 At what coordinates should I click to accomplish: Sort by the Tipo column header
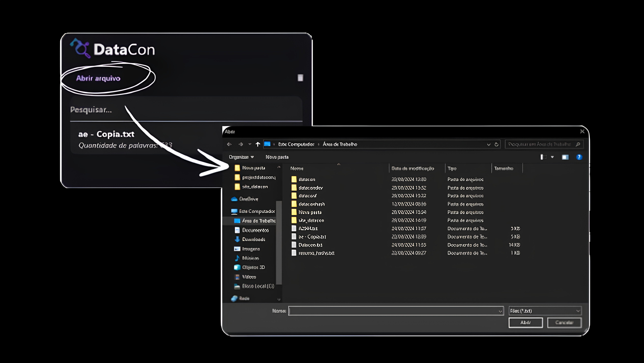[x=452, y=169]
